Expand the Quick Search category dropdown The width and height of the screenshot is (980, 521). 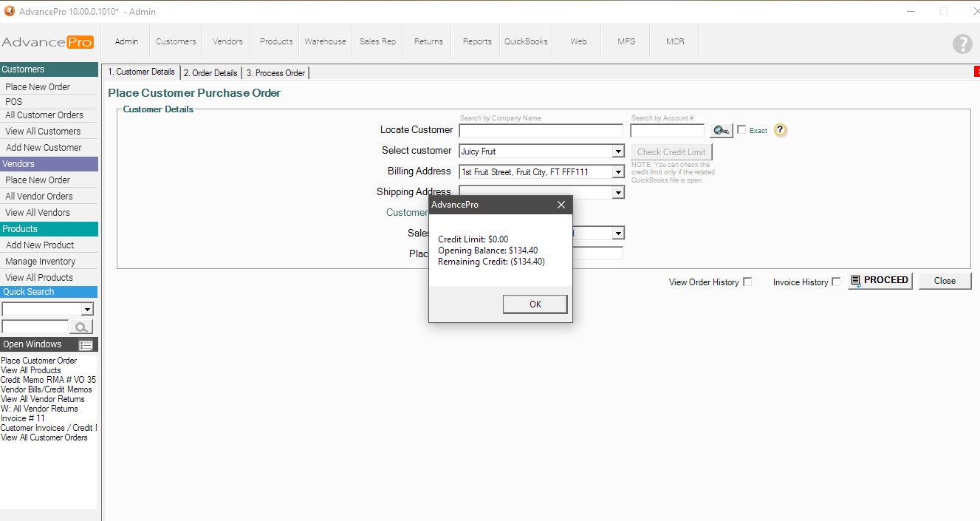coord(87,310)
